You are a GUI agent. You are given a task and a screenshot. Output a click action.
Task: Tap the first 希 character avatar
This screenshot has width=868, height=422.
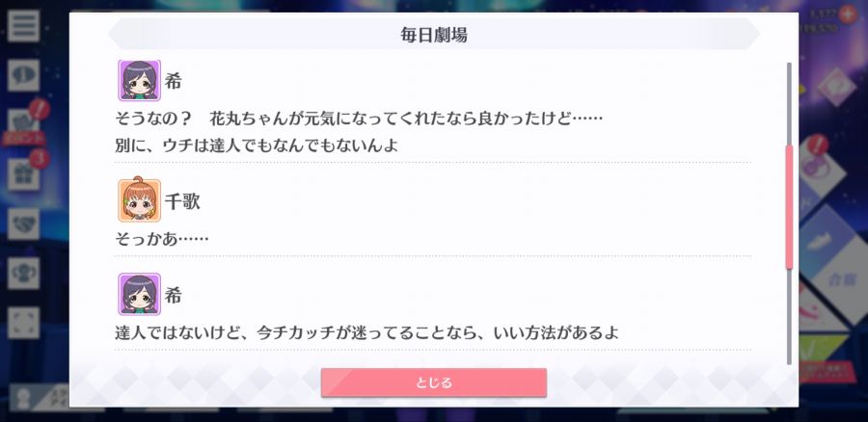coord(139,80)
